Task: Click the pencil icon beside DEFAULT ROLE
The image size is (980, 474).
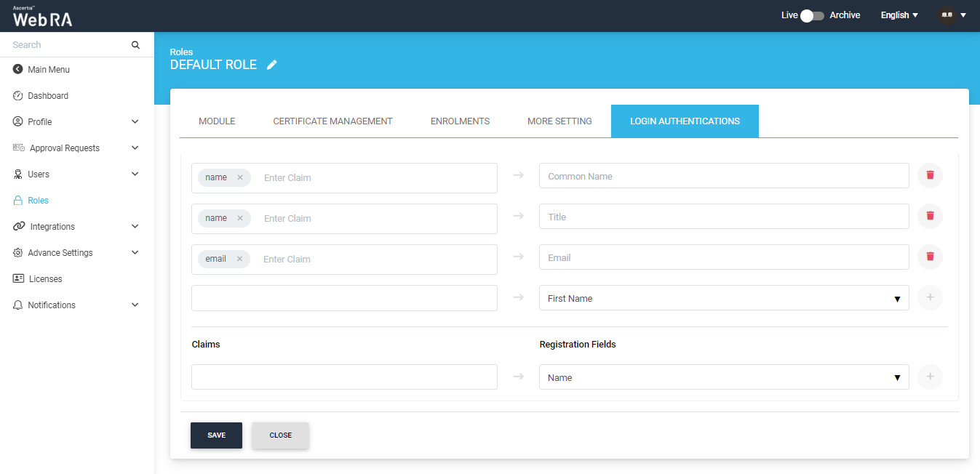Action: click(272, 65)
